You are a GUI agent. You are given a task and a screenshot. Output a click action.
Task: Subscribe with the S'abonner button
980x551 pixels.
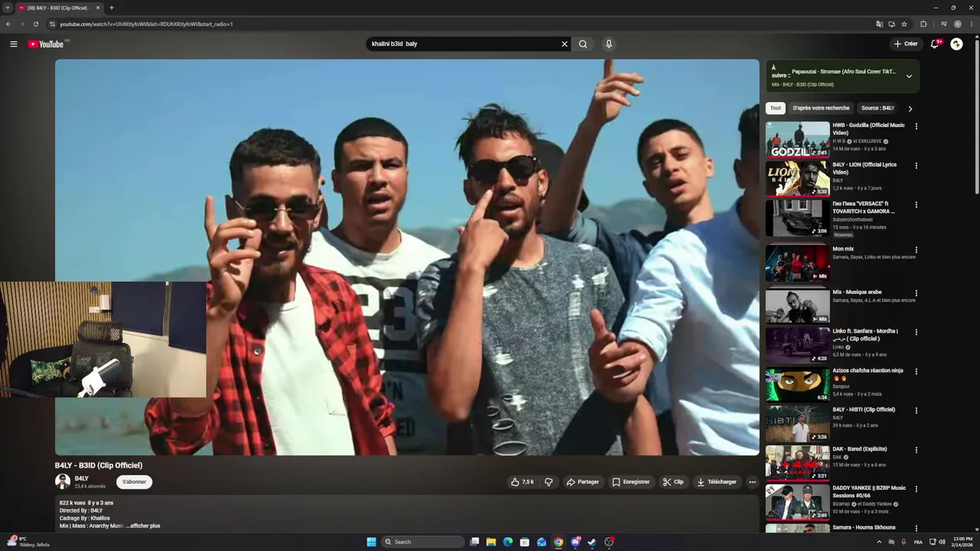[134, 482]
